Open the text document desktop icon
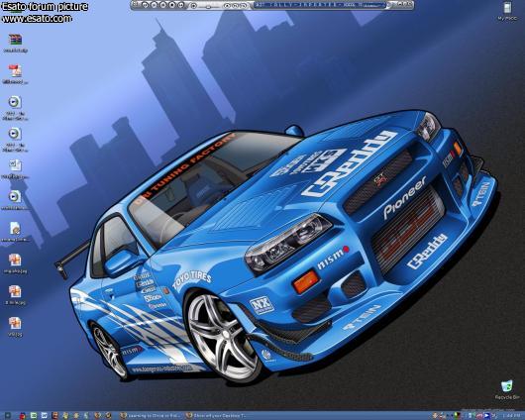Screen dimensions: 525x420 (x=15, y=169)
